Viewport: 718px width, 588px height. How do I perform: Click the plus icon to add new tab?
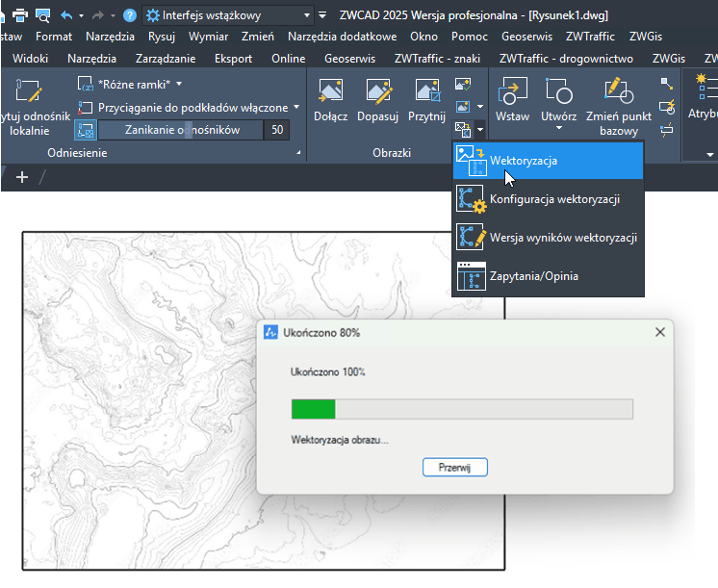coord(22,177)
